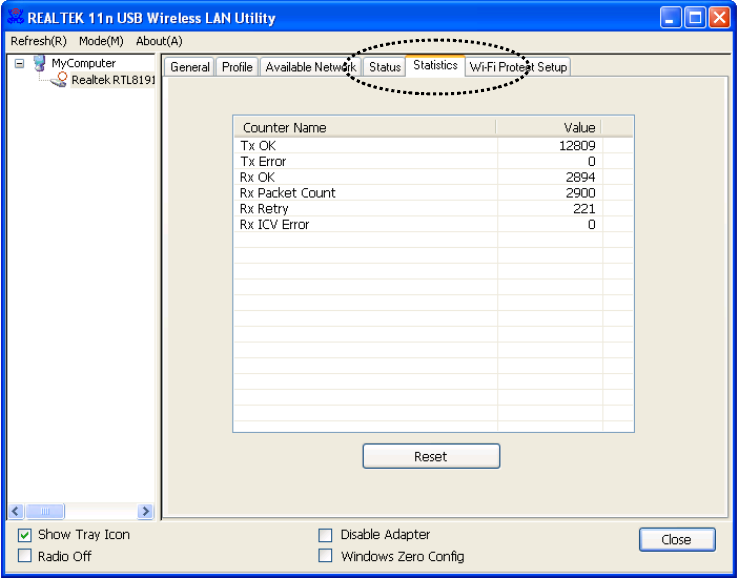Enable the Radio Off checkbox
Screen dimensions: 738x578
click(x=25, y=556)
